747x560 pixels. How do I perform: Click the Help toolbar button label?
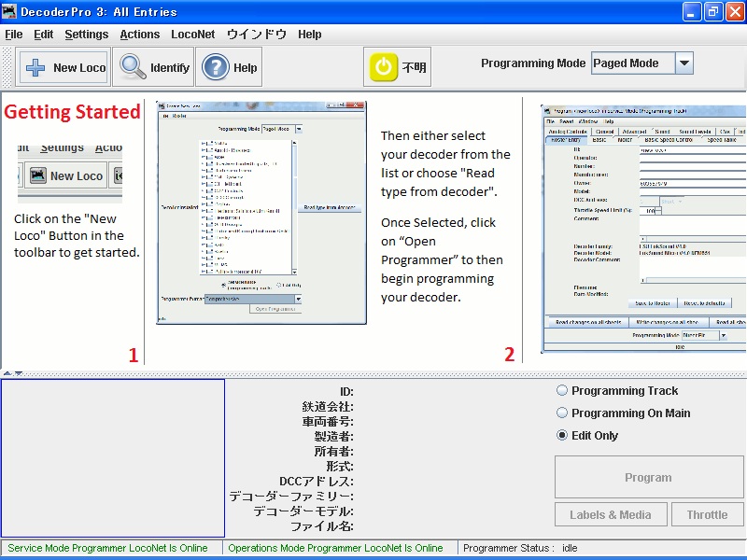(x=246, y=67)
